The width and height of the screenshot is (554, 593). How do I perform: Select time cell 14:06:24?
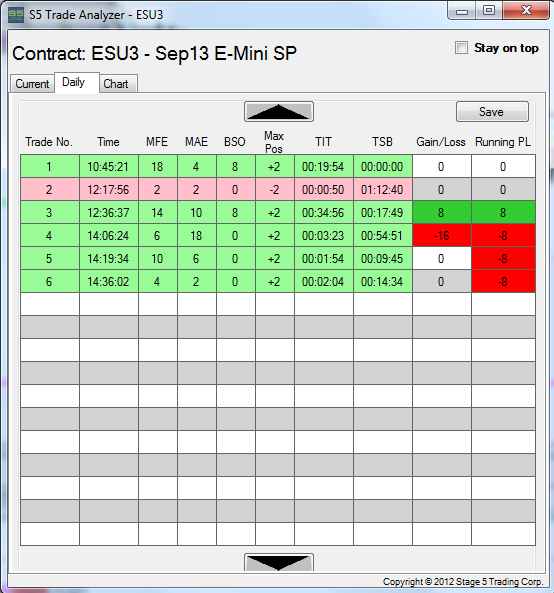pyautogui.click(x=109, y=236)
